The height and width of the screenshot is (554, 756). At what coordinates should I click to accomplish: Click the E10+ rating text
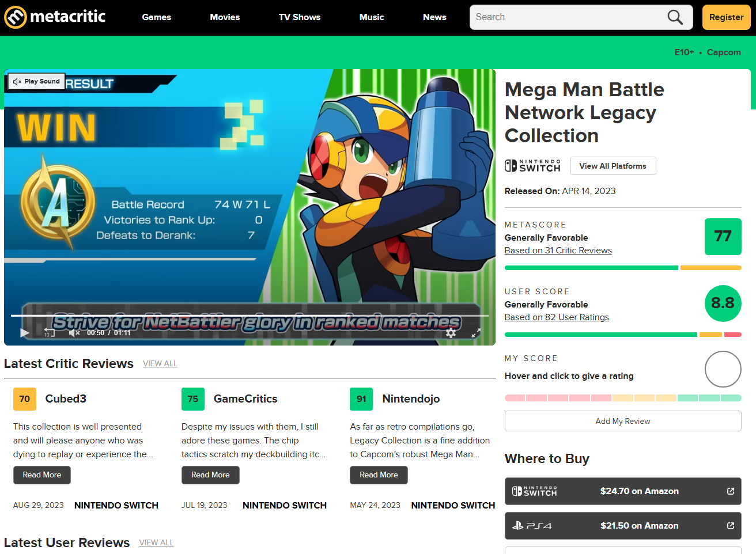684,52
